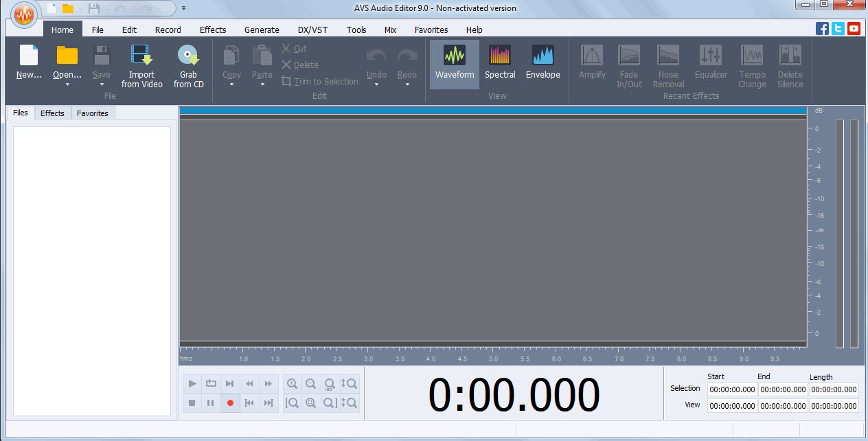
Task: Expand the Paste dropdown arrow
Action: click(x=262, y=84)
